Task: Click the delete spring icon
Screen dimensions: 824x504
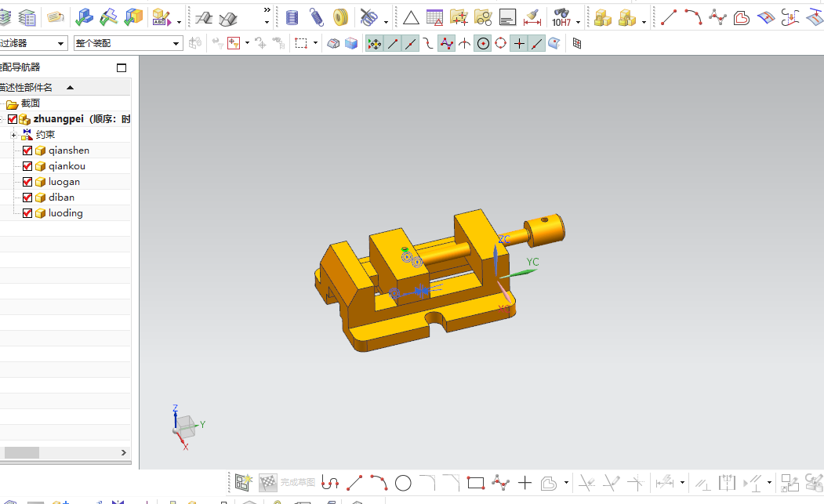Action: pyautogui.click(x=369, y=18)
